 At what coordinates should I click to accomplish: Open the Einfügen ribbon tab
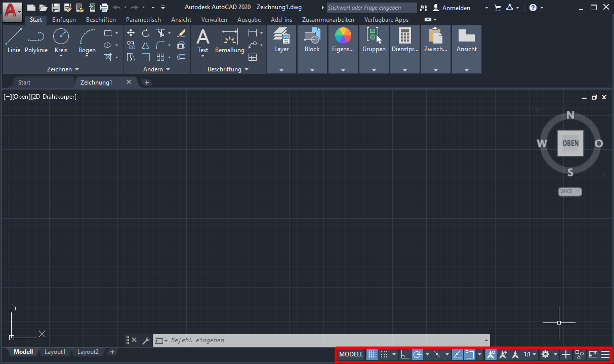(64, 20)
